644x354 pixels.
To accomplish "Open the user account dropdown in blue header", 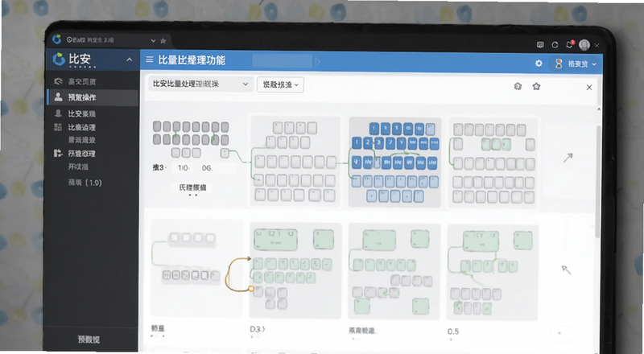I will pyautogui.click(x=576, y=64).
